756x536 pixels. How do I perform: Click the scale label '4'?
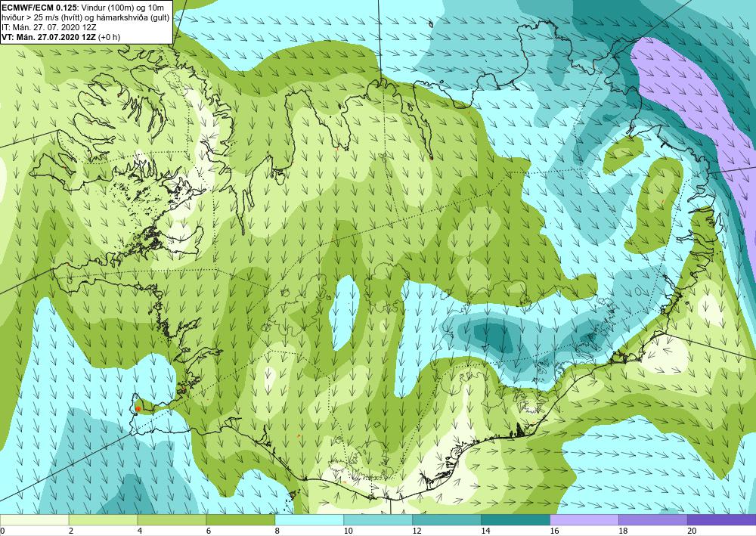(x=140, y=531)
